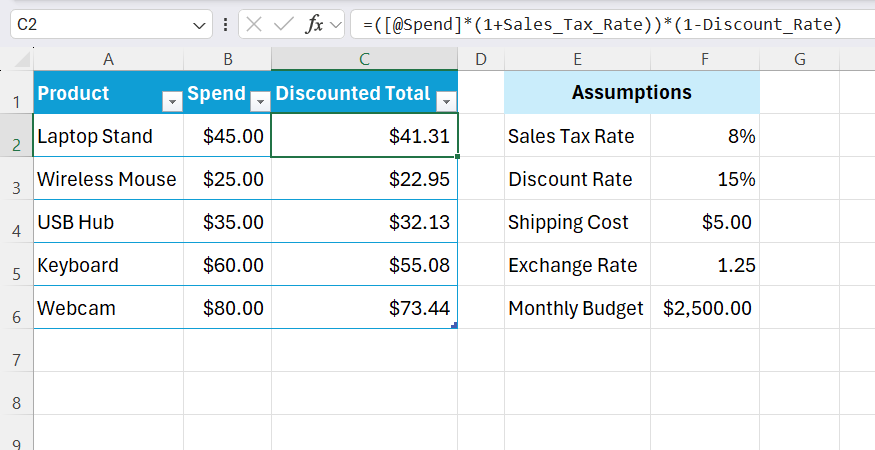Confirm the entry with the checkmark icon

(x=284, y=24)
